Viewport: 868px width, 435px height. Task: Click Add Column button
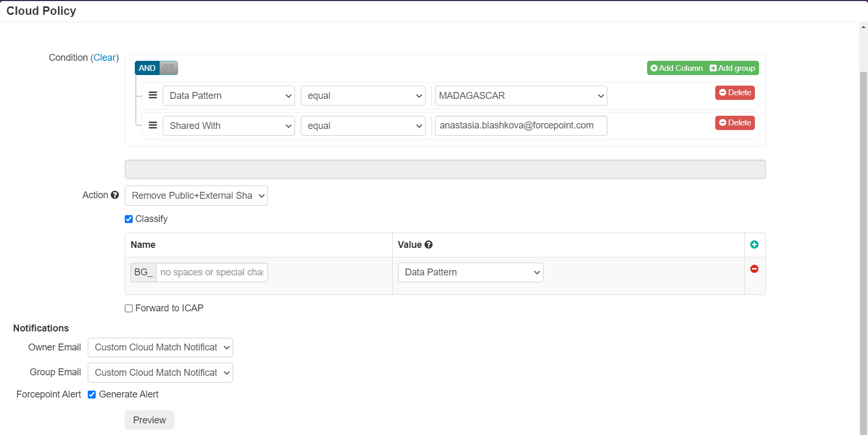677,68
